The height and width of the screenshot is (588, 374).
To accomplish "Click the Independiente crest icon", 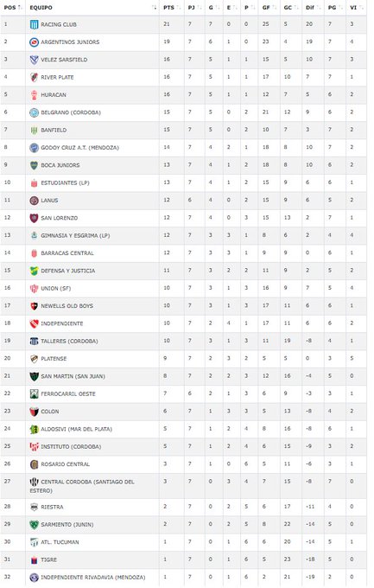I will (34, 323).
